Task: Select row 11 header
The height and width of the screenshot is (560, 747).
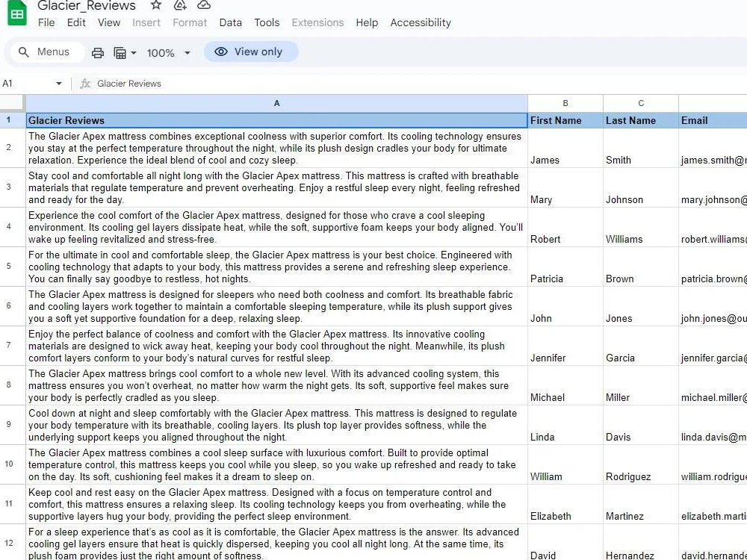Action: click(x=8, y=503)
